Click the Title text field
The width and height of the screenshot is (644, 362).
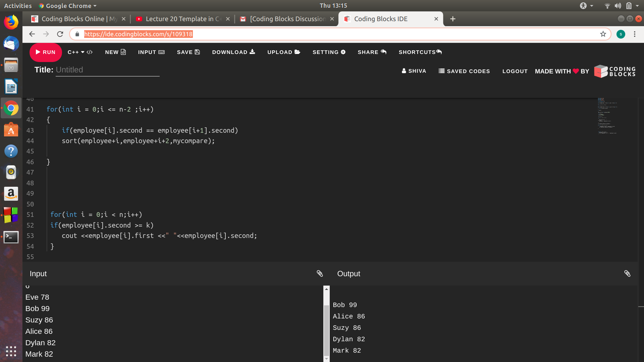pyautogui.click(x=107, y=70)
